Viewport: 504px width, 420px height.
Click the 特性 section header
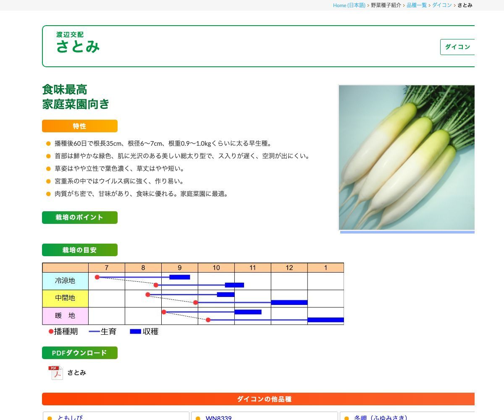coord(79,126)
